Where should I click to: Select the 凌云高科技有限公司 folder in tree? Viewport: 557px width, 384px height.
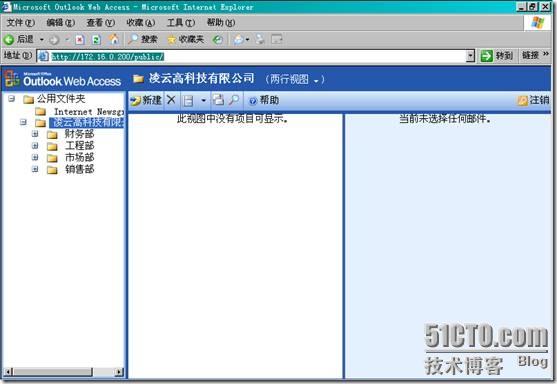point(87,123)
